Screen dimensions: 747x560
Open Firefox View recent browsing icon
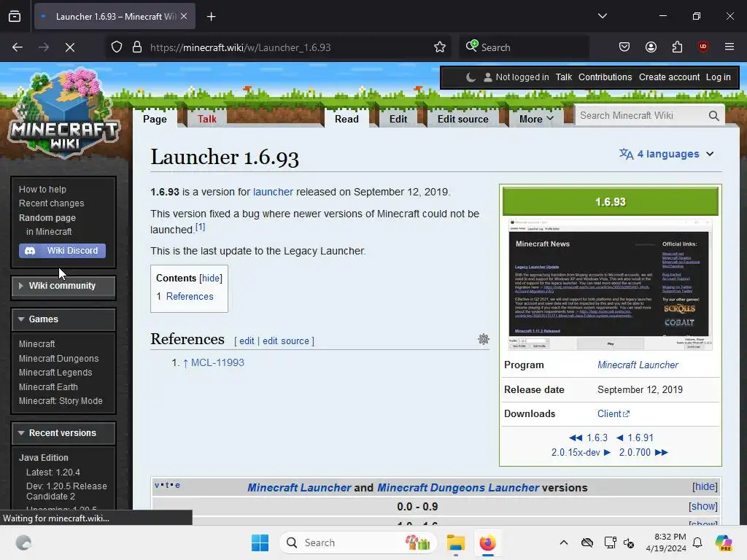pos(15,16)
